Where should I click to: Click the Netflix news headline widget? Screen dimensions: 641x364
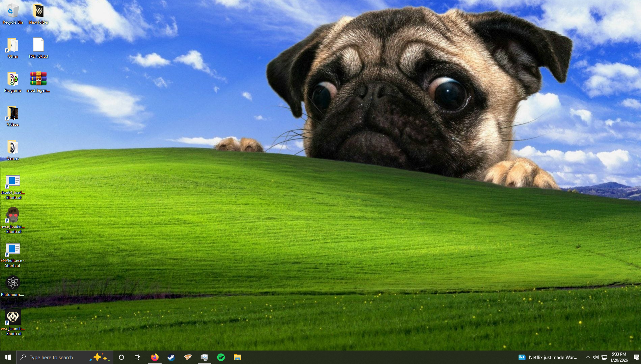click(548, 357)
